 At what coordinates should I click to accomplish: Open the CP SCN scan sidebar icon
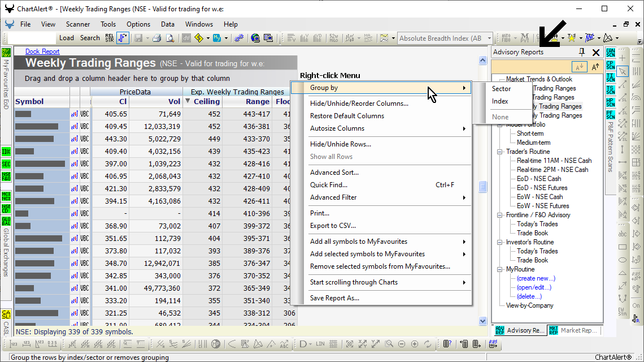(611, 65)
